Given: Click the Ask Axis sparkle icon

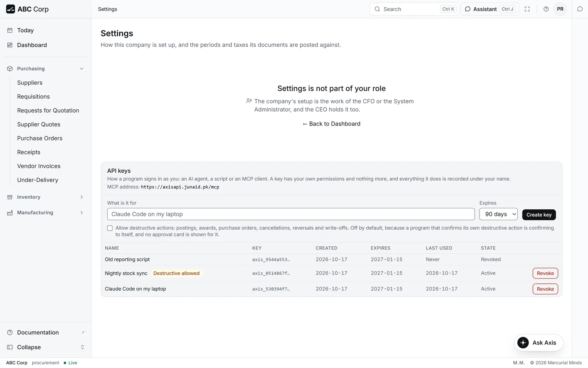Looking at the screenshot, I should (x=523, y=343).
